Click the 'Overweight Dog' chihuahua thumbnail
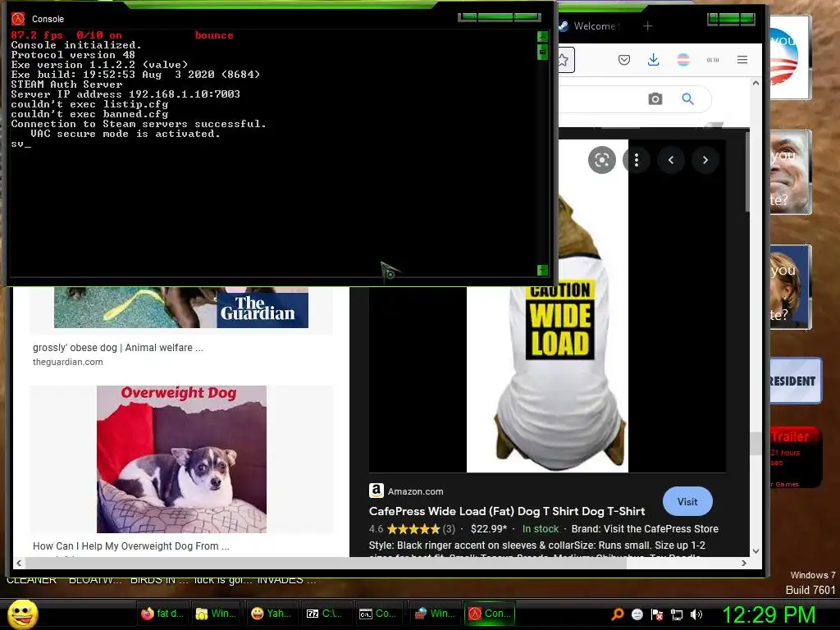This screenshot has height=630, width=840. click(x=181, y=459)
